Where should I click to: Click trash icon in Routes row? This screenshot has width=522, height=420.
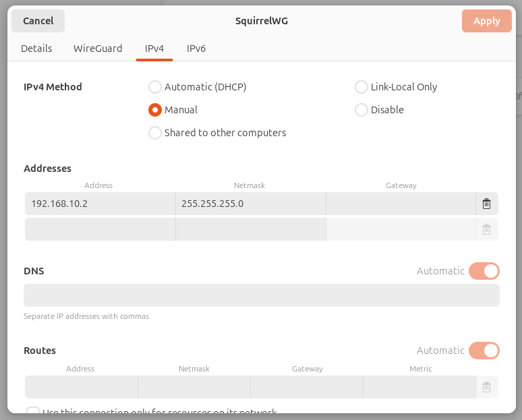[486, 387]
